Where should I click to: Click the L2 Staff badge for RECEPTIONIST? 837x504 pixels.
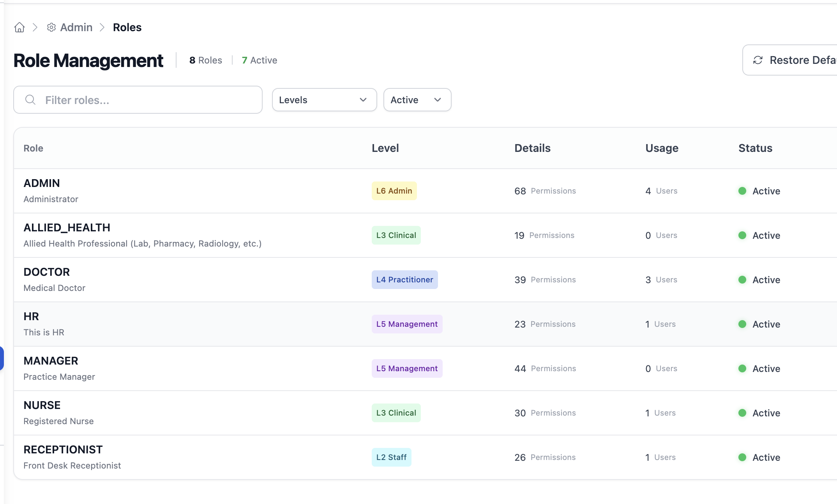coord(391,457)
